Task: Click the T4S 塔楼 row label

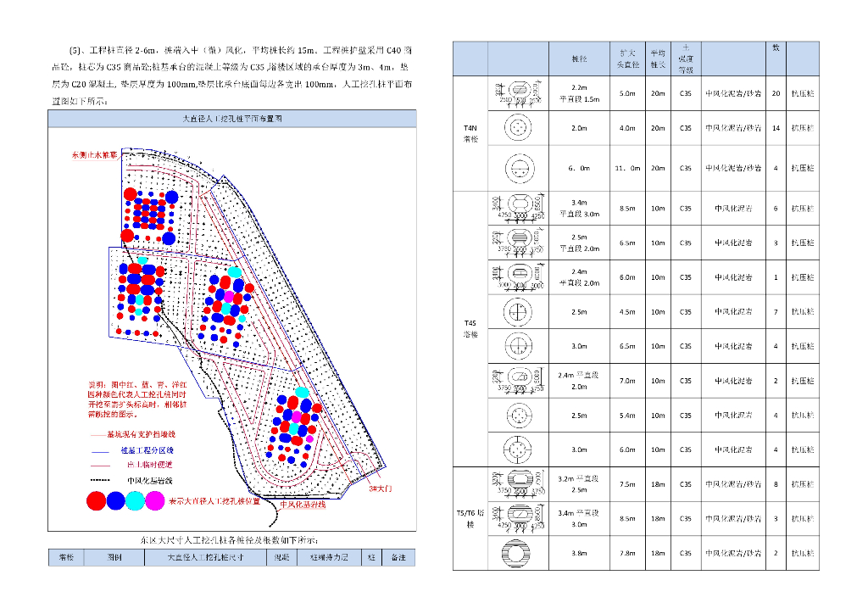Action: click(x=470, y=329)
